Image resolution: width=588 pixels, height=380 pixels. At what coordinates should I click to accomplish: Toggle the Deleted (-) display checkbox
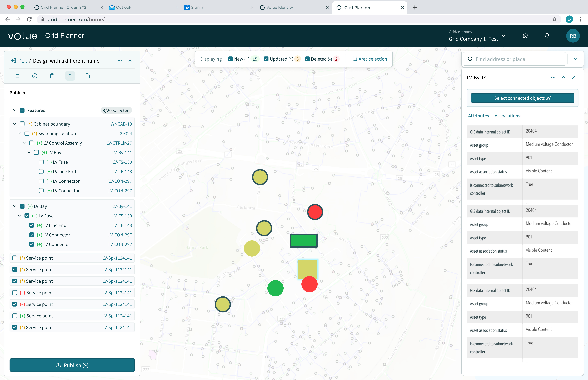tap(307, 59)
